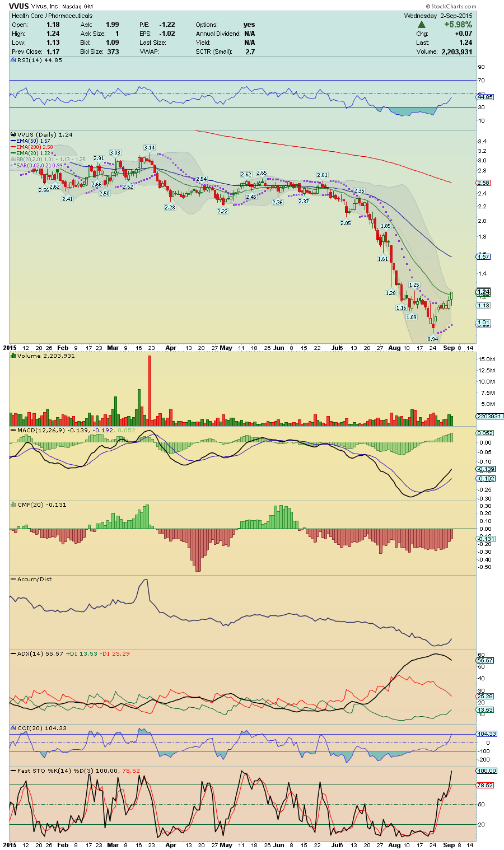Click the 0.052 MACD histogram value tag

[485, 433]
